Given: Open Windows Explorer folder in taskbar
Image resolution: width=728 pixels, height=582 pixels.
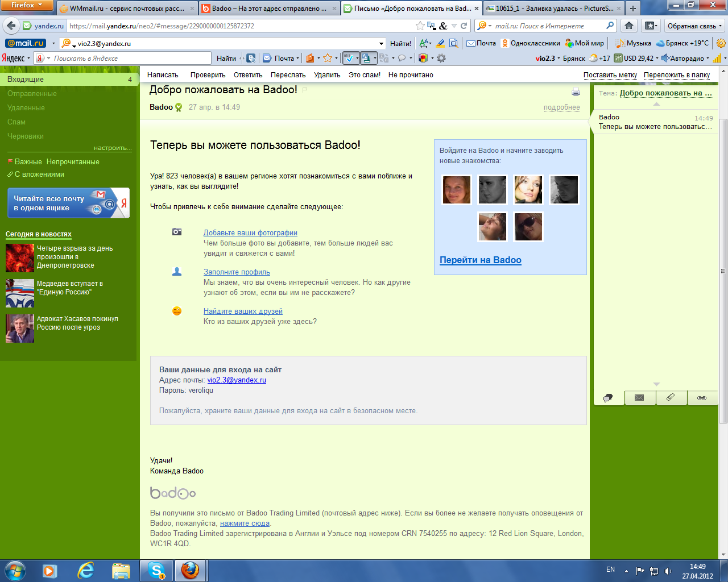Looking at the screenshot, I should pos(121,570).
